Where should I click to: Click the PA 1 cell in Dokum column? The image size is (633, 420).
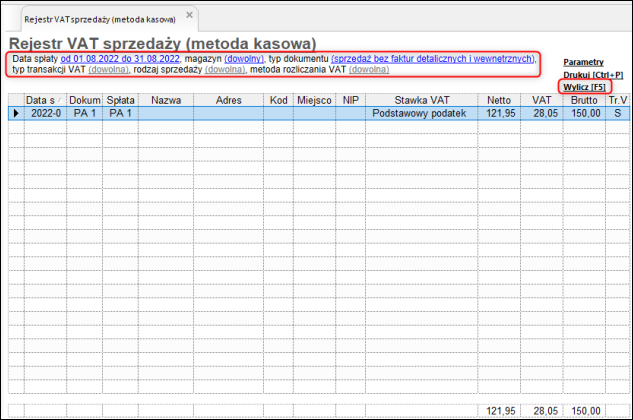85,113
